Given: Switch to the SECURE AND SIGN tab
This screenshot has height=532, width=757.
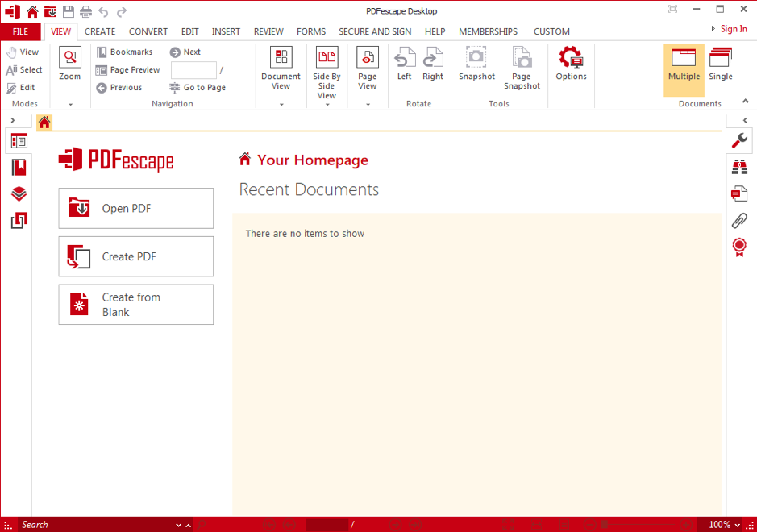Looking at the screenshot, I should [x=375, y=31].
